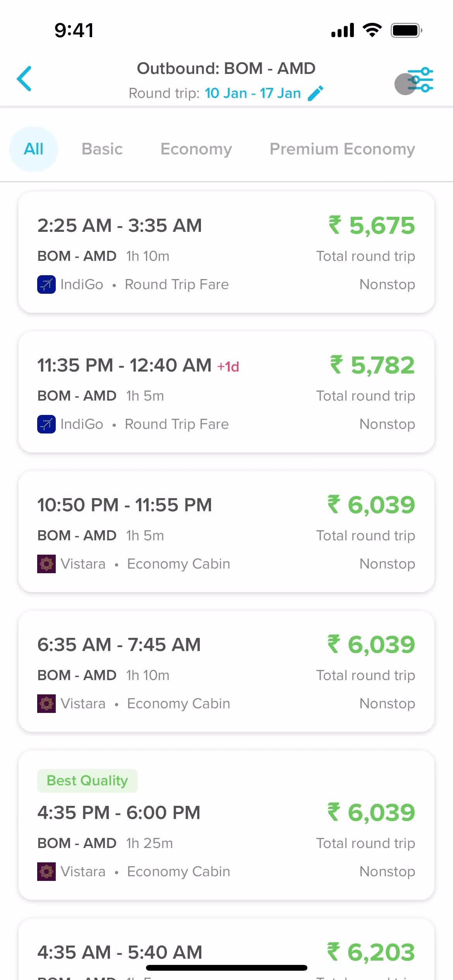Edit the 10 Jan - 17 Jan dates

tap(253, 93)
